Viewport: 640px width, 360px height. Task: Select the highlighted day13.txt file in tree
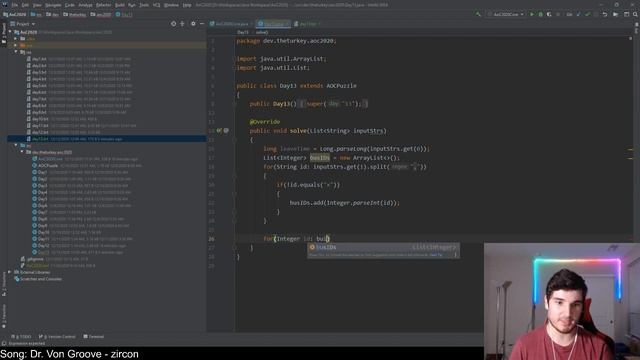106,139
